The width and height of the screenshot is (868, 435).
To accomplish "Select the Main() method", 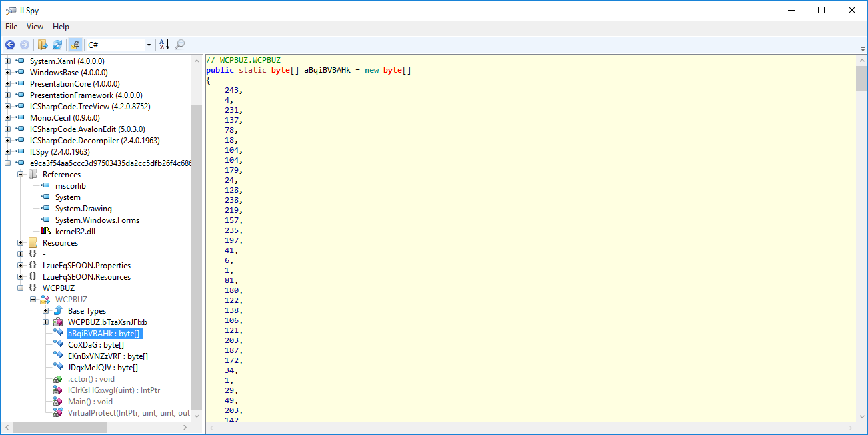I will coord(90,402).
